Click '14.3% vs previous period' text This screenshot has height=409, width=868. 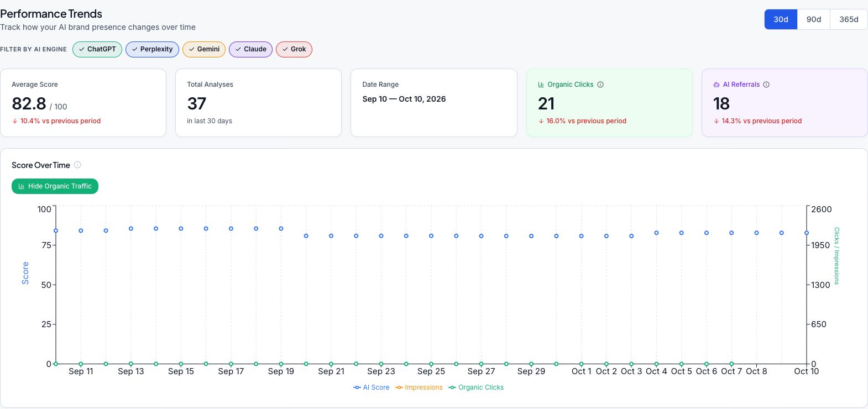pyautogui.click(x=761, y=121)
